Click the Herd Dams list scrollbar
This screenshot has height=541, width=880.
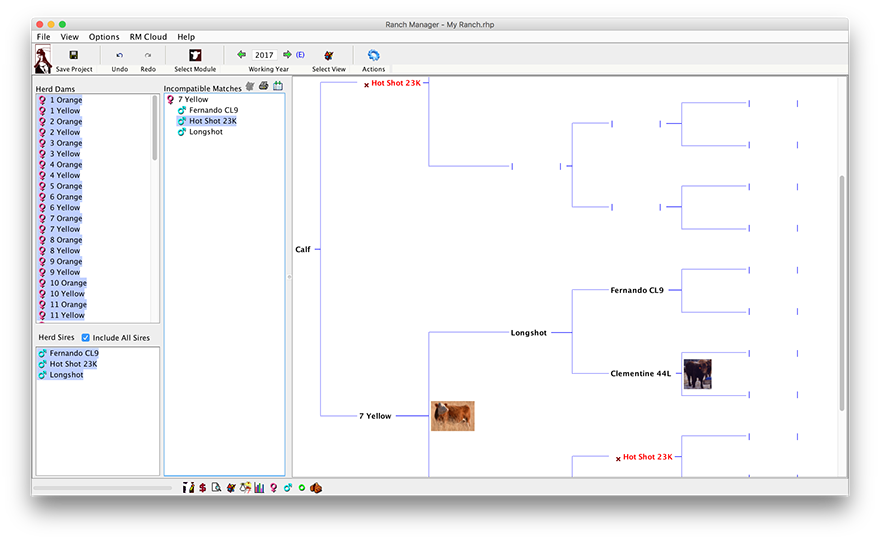(x=155, y=128)
